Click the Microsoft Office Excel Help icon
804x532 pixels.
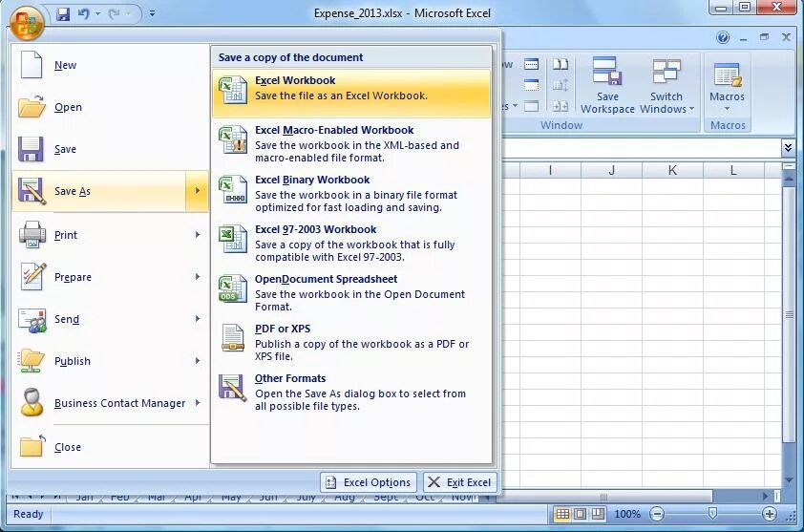pyautogui.click(x=723, y=37)
